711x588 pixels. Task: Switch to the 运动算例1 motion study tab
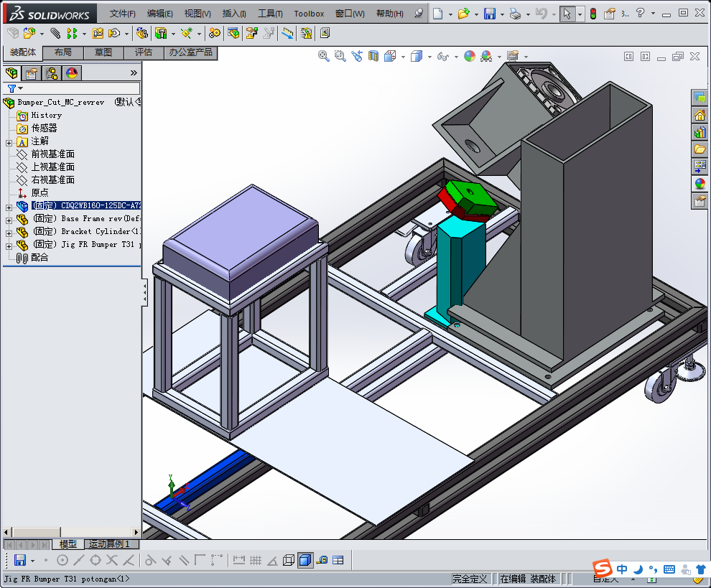click(108, 544)
